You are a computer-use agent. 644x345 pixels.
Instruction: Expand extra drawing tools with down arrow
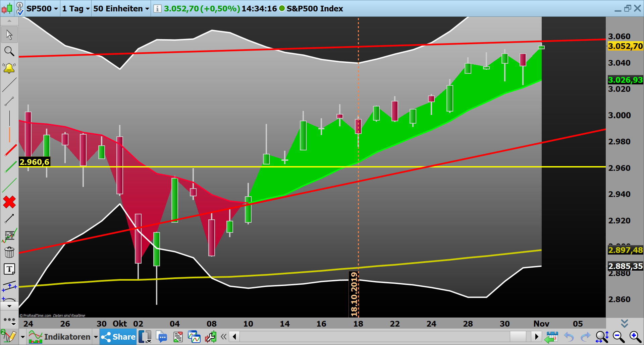click(9, 306)
